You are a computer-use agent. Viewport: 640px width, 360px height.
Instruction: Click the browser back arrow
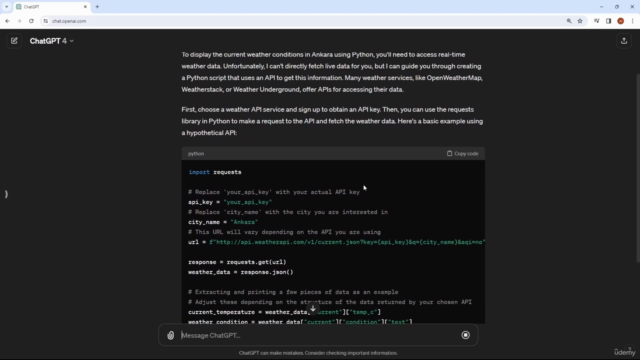(7, 21)
